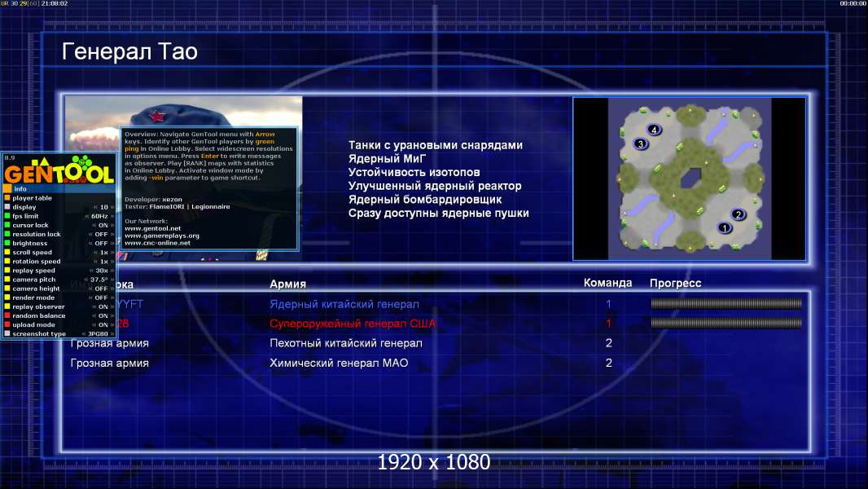Click the GenTool logo
Viewport: 868px width, 489px height.
[x=59, y=170]
